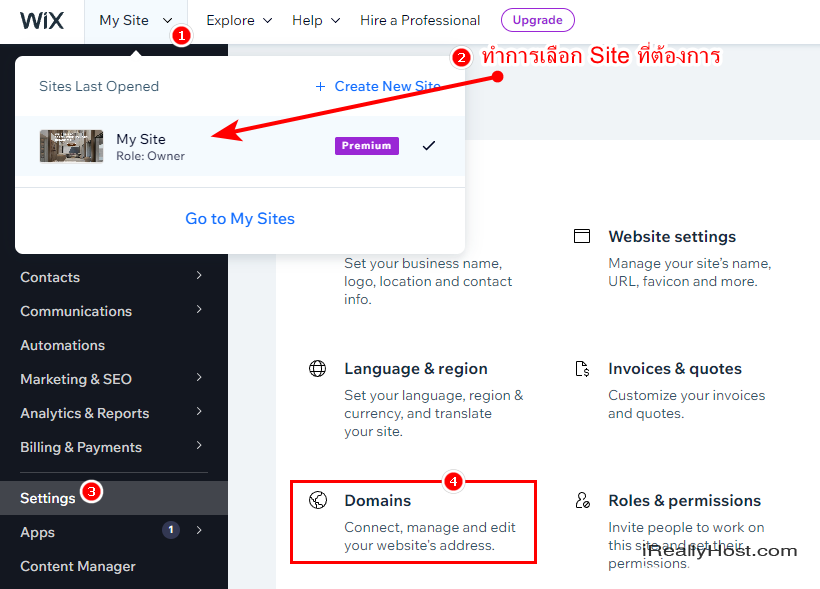
Task: Click the plus icon beside Create New Site
Action: click(x=321, y=86)
